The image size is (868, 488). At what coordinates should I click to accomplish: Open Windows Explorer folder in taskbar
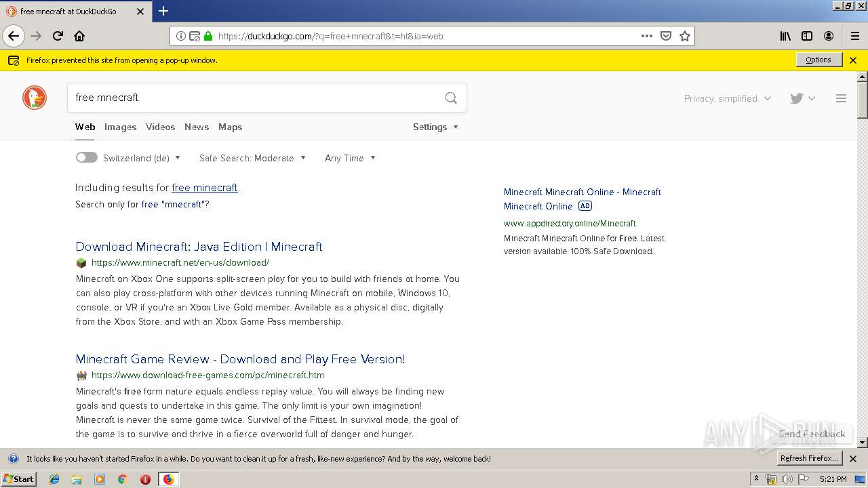click(77, 479)
